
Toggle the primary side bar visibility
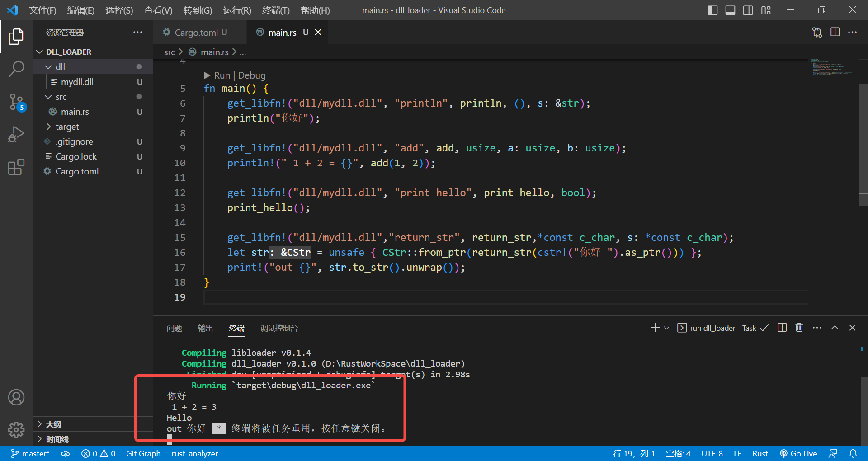click(712, 10)
